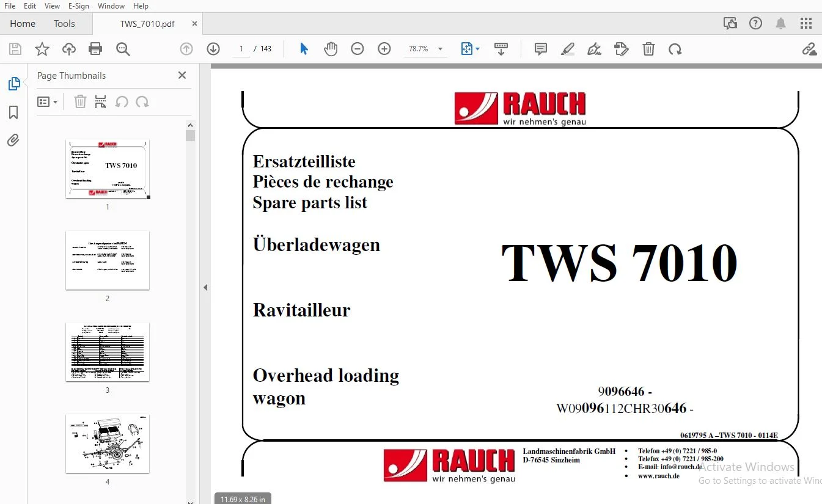822x504 pixels.
Task: Open the notifications bell
Action: [781, 24]
